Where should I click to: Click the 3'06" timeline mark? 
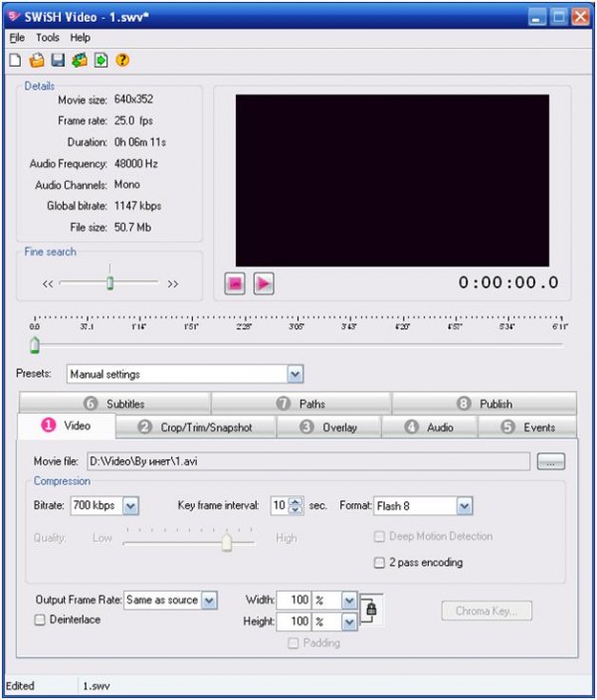[x=297, y=327]
